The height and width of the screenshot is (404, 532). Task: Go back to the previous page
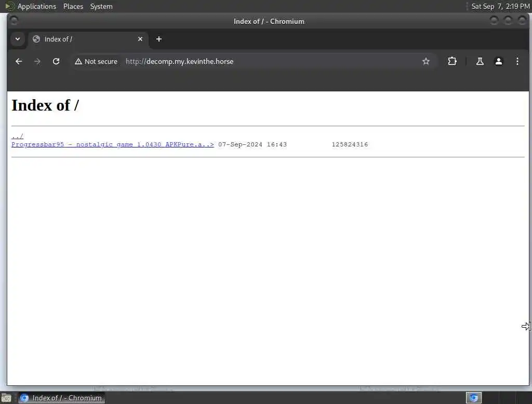[19, 61]
